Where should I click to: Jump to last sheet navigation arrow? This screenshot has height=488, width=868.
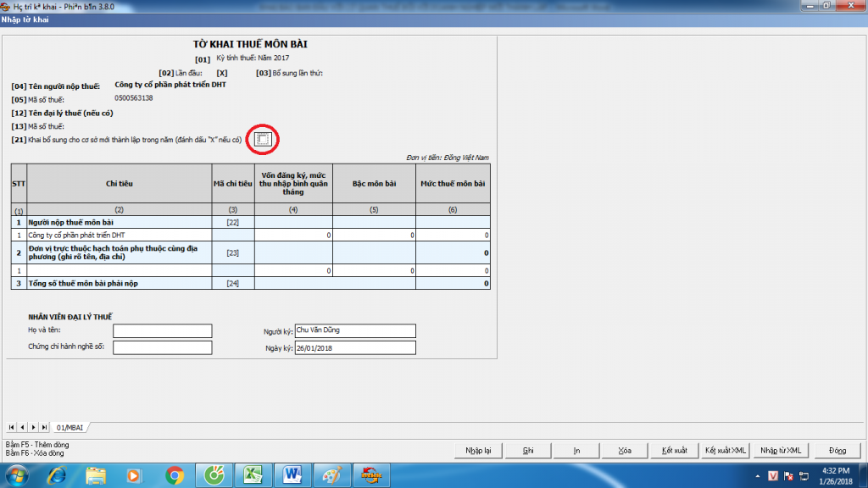(x=42, y=426)
